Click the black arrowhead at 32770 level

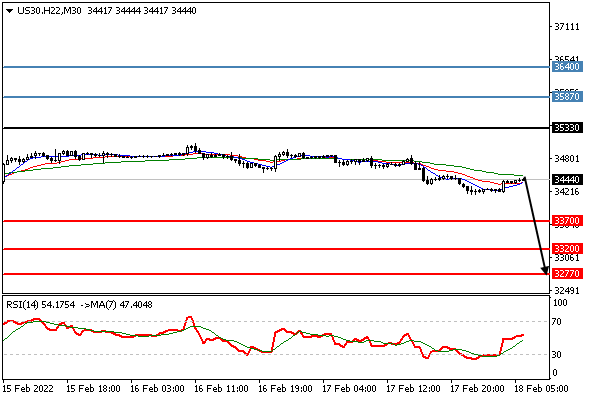click(545, 270)
